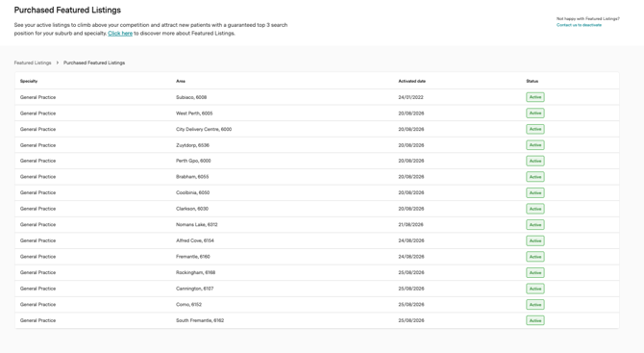Select 'City Delivery Centre, 6000' area cell
The height and width of the screenshot is (353, 644).
tap(204, 129)
